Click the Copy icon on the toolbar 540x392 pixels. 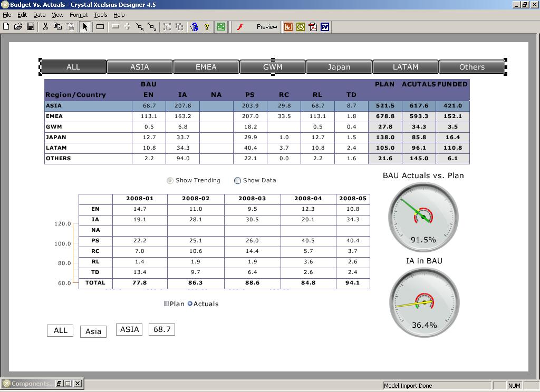[57, 27]
